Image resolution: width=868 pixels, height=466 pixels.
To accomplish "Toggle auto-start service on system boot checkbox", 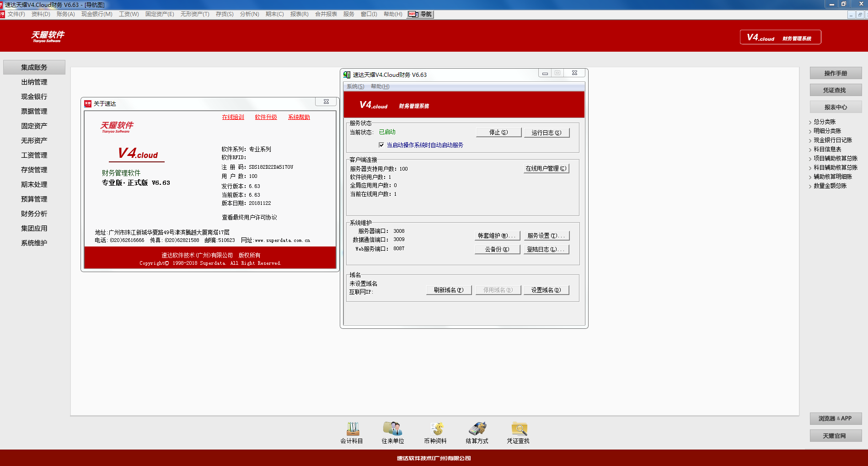I will 381,145.
